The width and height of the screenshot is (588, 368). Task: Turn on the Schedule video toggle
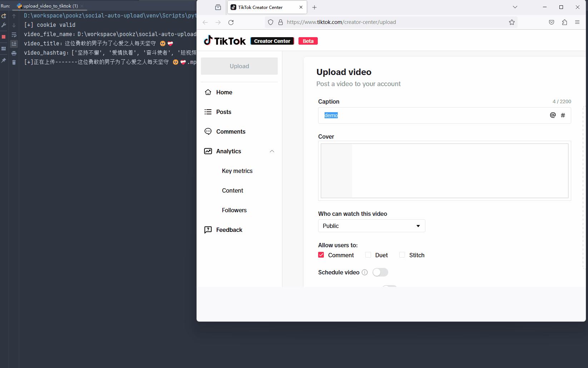coord(380,272)
